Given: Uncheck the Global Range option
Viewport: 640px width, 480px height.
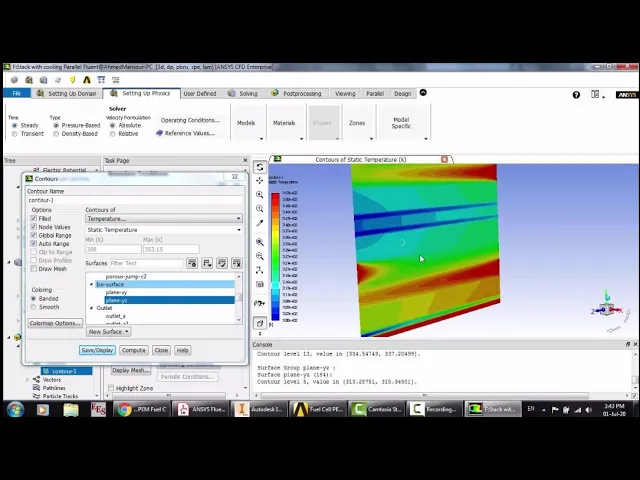Looking at the screenshot, I should pos(34,235).
